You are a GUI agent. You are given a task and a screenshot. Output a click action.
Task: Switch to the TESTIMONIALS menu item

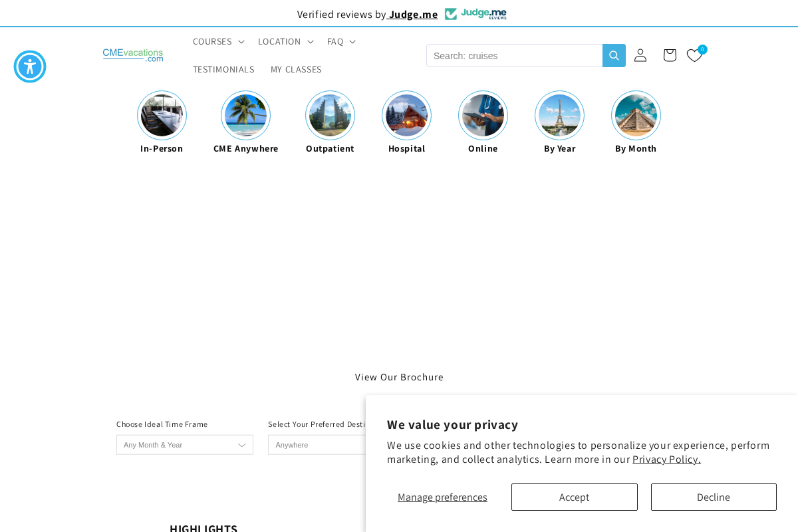pos(223,69)
